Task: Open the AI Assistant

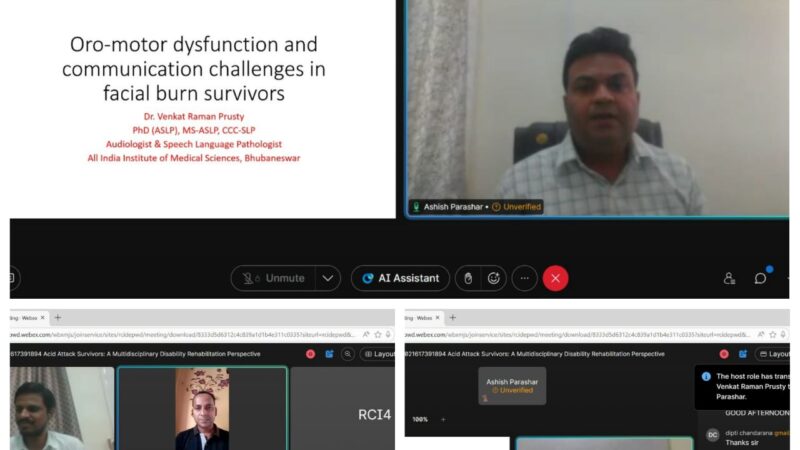Action: click(x=400, y=278)
